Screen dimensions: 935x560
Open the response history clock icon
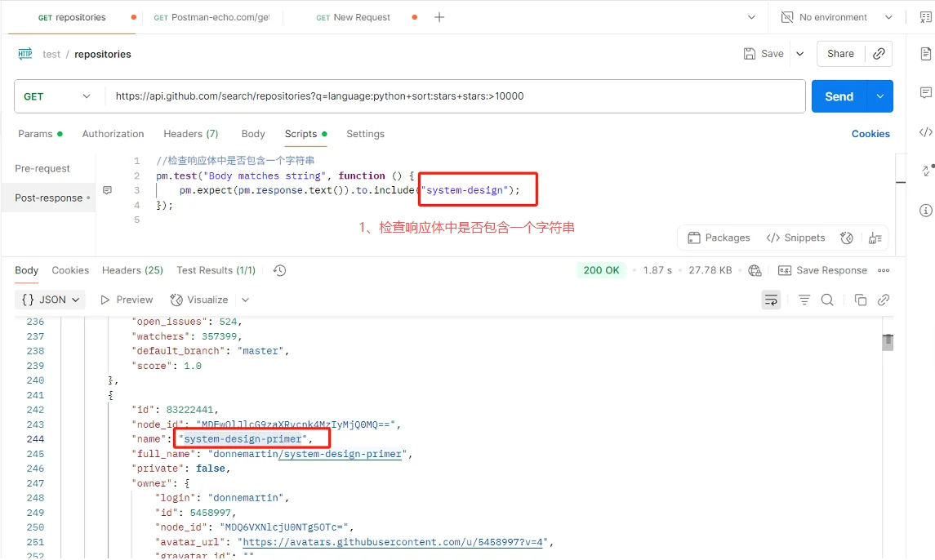point(279,270)
